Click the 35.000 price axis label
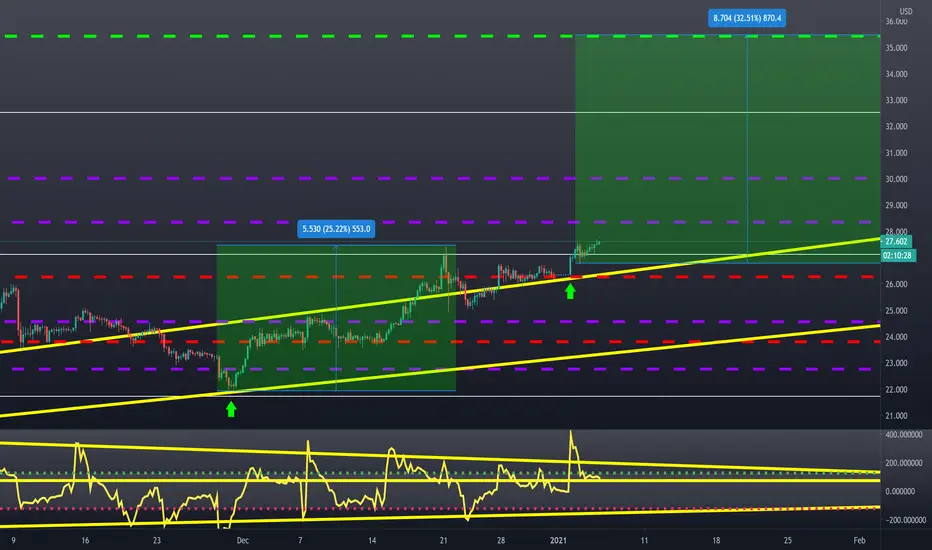 pos(896,48)
